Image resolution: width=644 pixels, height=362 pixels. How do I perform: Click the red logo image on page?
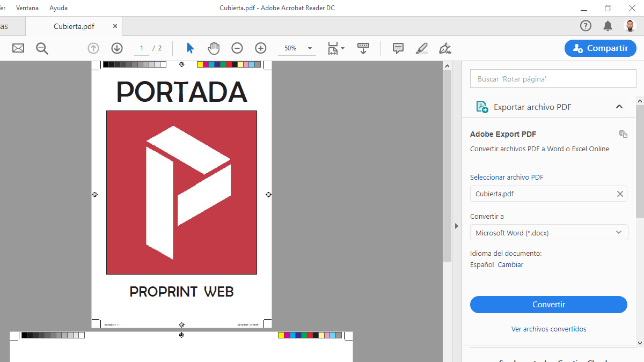coord(181,193)
